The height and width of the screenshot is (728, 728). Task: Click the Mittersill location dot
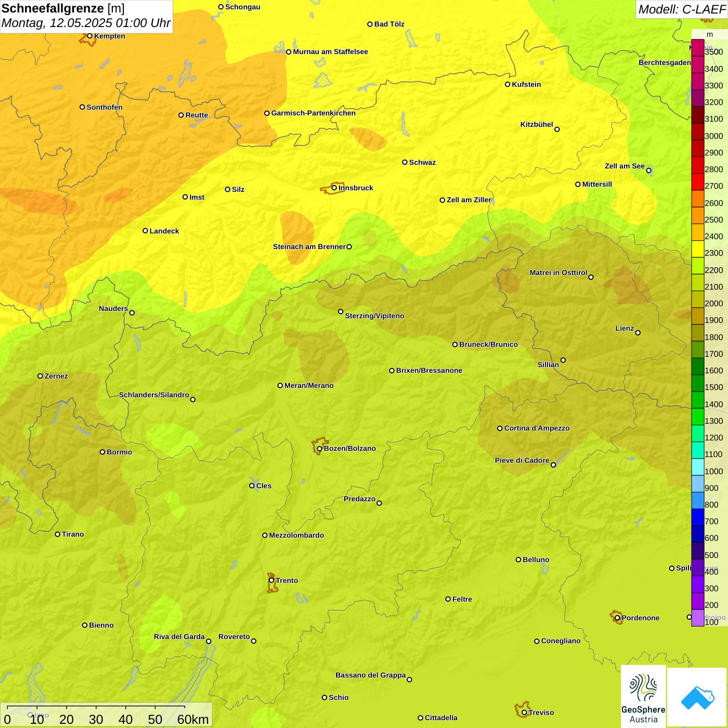(578, 184)
